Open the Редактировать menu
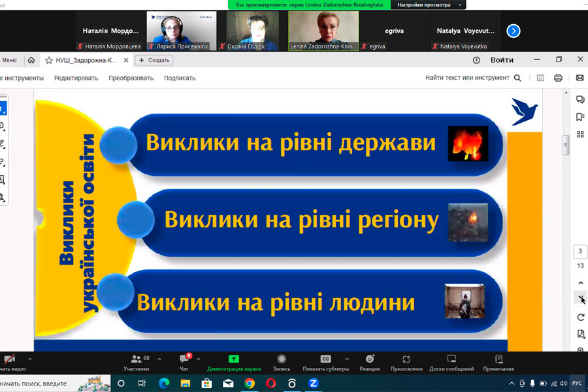 pos(76,78)
